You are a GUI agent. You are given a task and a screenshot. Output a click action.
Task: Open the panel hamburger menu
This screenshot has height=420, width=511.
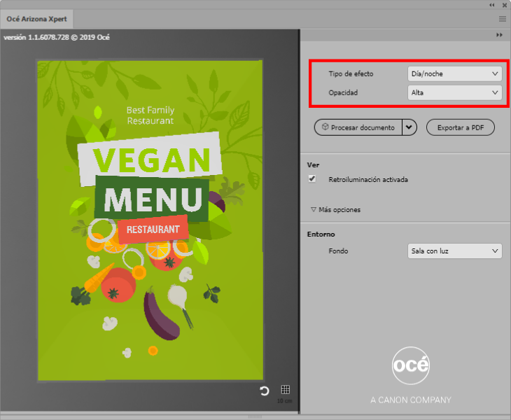point(502,19)
